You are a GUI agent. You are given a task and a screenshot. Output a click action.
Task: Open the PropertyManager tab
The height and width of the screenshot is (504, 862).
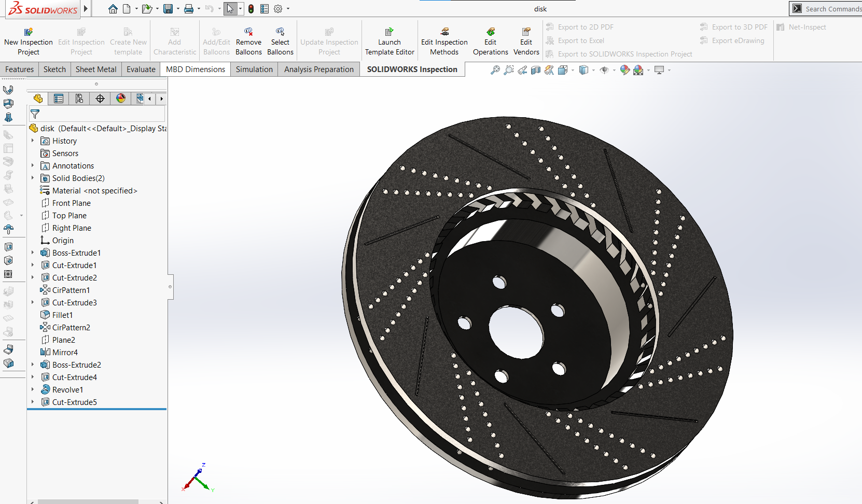pyautogui.click(x=59, y=99)
